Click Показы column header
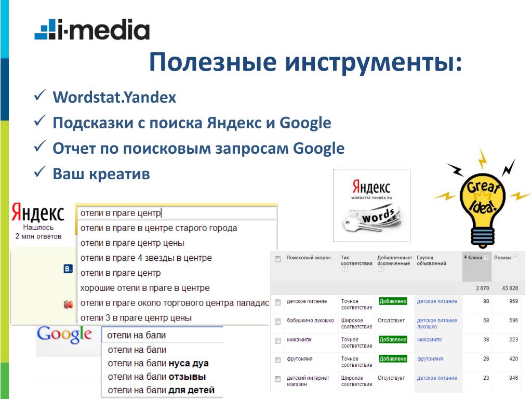Image resolution: width=532 pixels, height=399 pixels. [x=502, y=258]
